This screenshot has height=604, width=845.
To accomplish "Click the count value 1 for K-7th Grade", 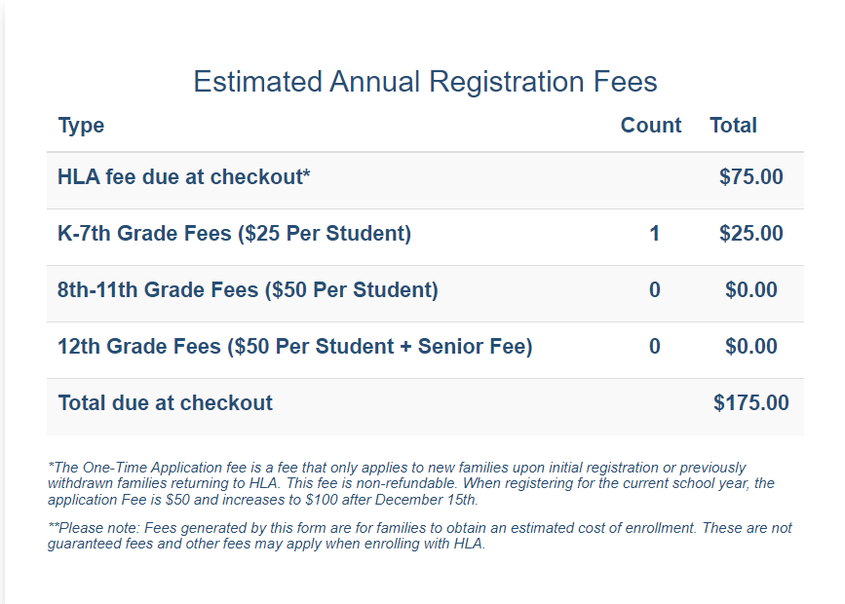I will click(655, 234).
